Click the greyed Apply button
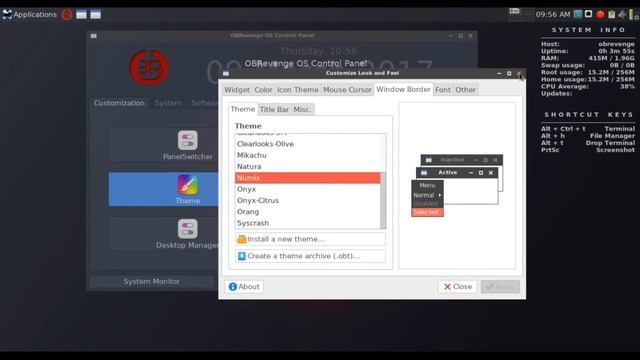Screen dimensions: 640x360 [x=500, y=287]
